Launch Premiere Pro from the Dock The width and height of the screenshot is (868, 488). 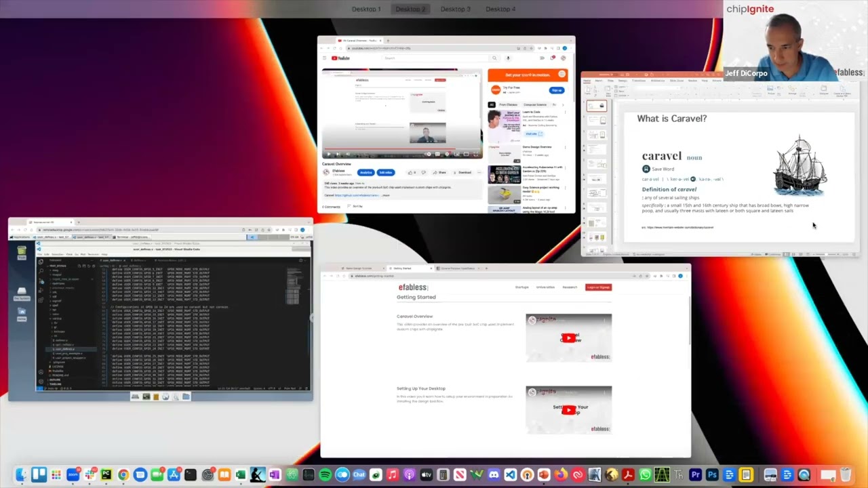pyautogui.click(x=695, y=475)
